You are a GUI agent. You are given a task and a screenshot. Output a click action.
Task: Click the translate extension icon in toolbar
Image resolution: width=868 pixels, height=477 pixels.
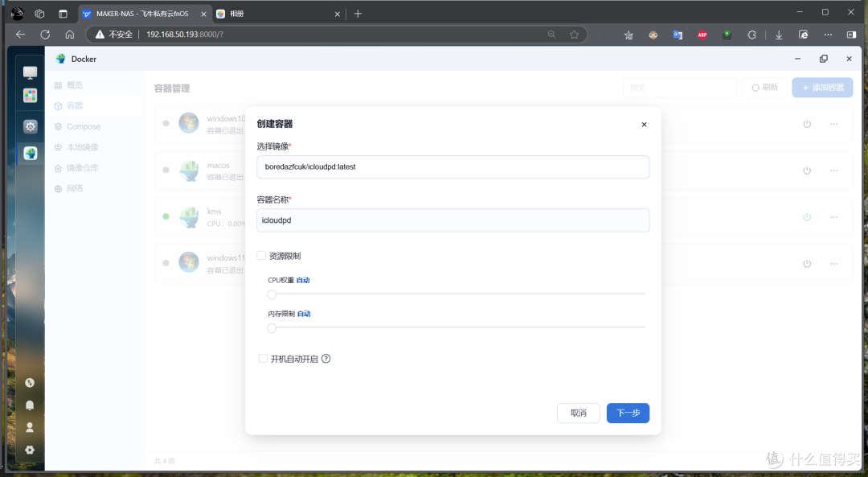click(678, 35)
